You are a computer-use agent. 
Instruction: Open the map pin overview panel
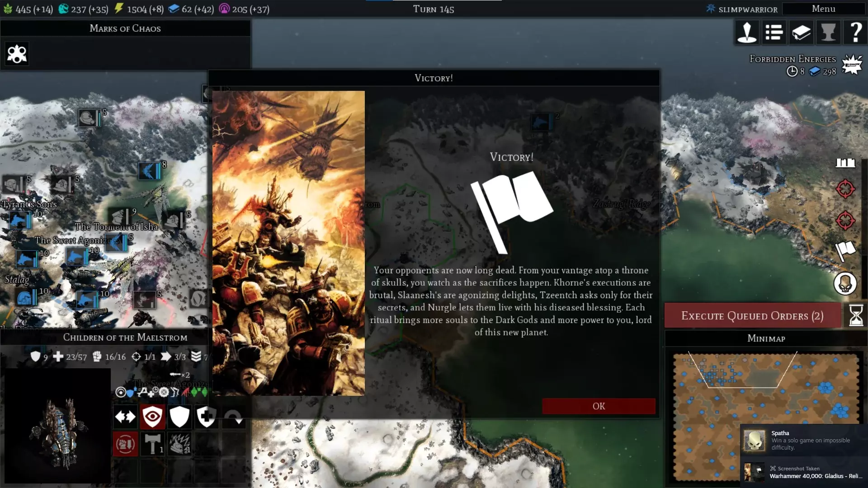click(x=747, y=33)
